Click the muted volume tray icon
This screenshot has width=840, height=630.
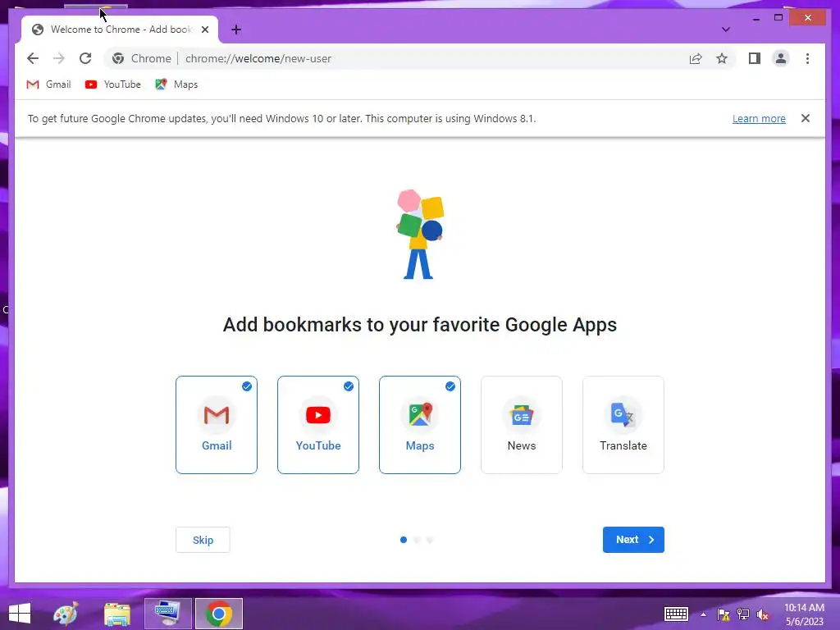click(762, 614)
